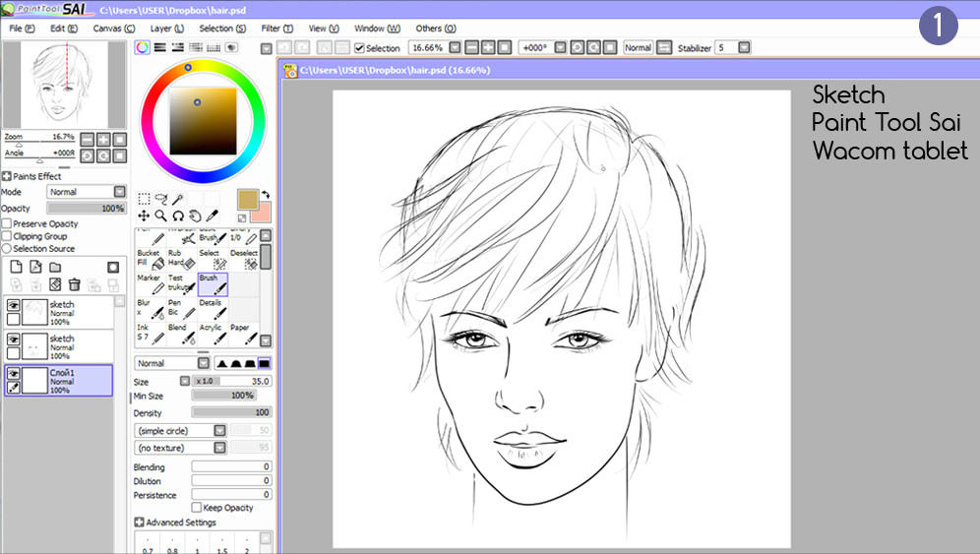Open the Filter menu
Image resolution: width=980 pixels, height=554 pixels.
[276, 29]
